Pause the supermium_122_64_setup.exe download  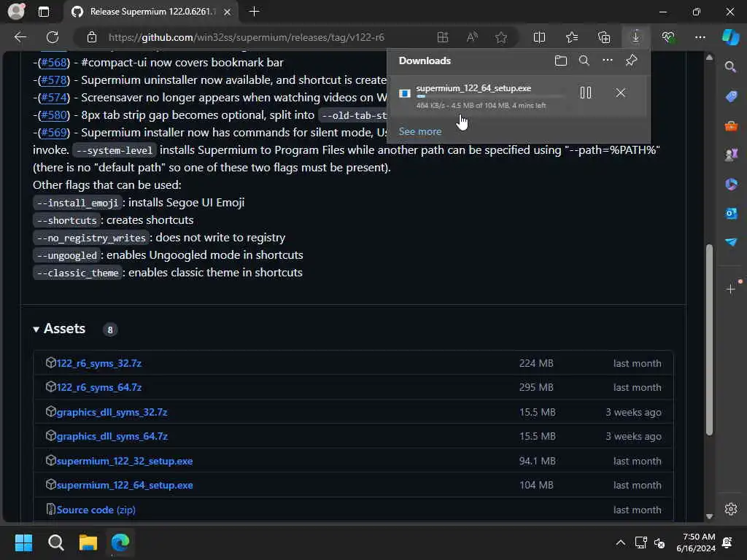click(586, 93)
